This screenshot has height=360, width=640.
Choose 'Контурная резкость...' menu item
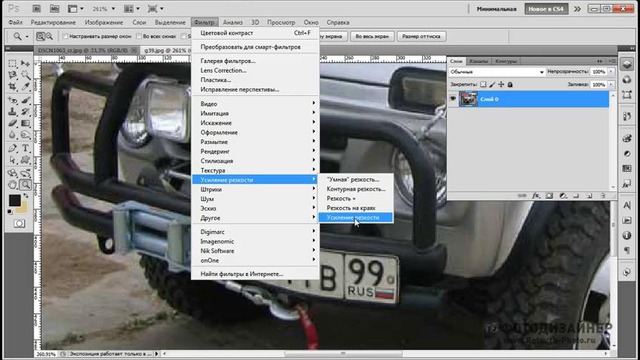(356, 189)
